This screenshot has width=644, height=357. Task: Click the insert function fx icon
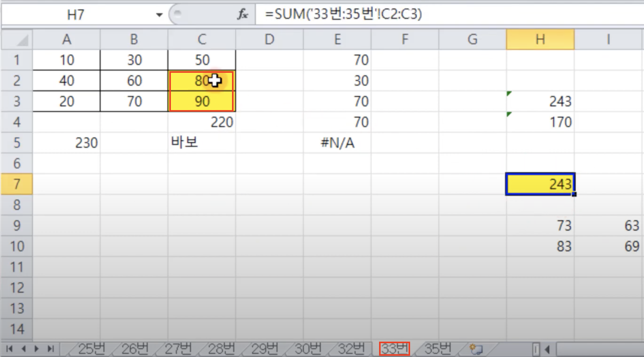click(x=243, y=14)
